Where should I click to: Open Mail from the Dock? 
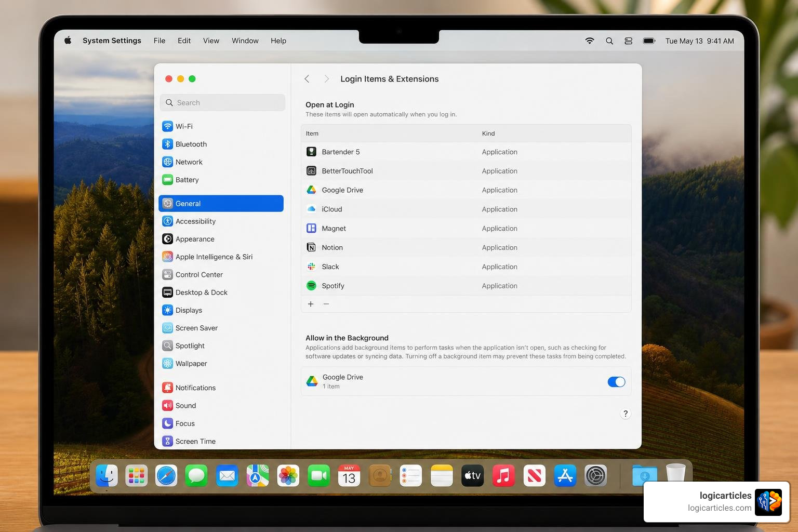pos(228,475)
